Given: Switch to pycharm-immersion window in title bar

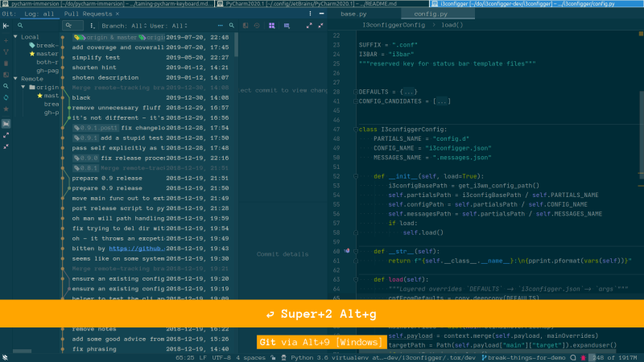Looking at the screenshot, I should pyautogui.click(x=107, y=4).
